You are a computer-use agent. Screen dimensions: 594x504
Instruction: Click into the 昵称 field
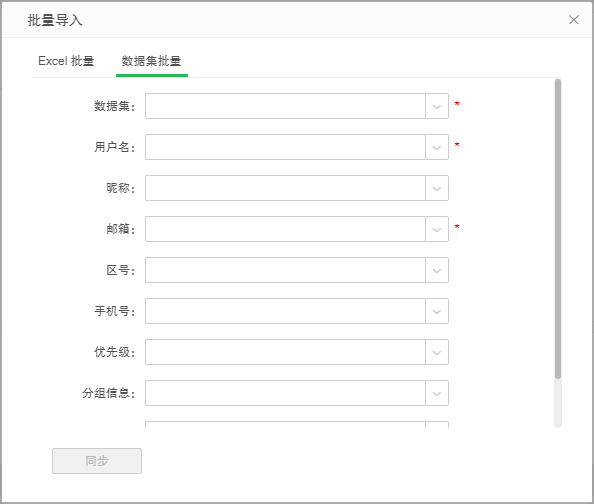(285, 188)
